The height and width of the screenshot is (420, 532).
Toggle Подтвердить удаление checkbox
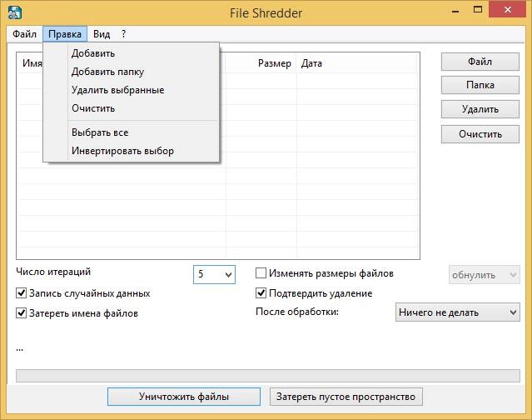coord(261,293)
